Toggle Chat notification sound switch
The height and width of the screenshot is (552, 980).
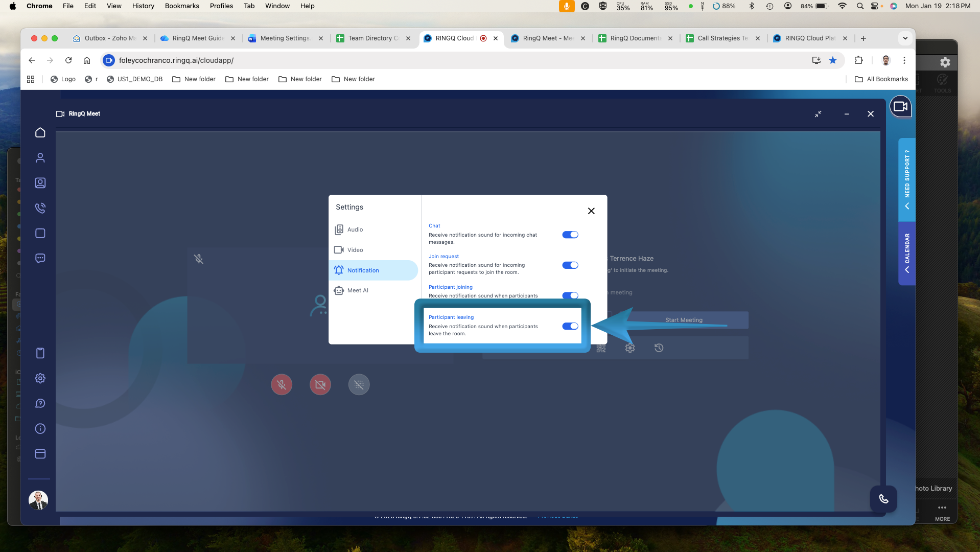pyautogui.click(x=570, y=235)
